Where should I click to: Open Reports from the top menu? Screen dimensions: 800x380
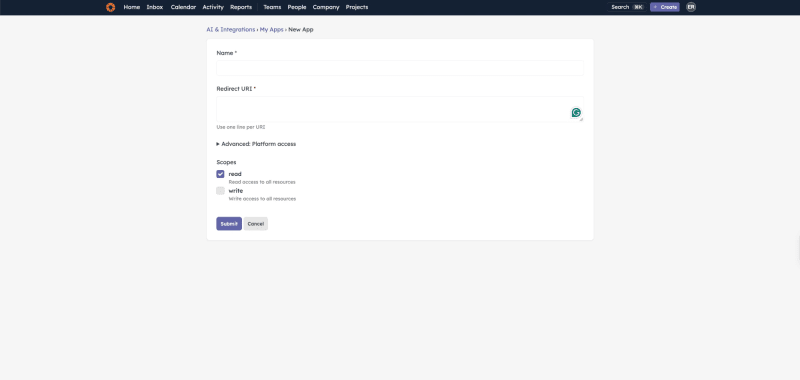(241, 7)
